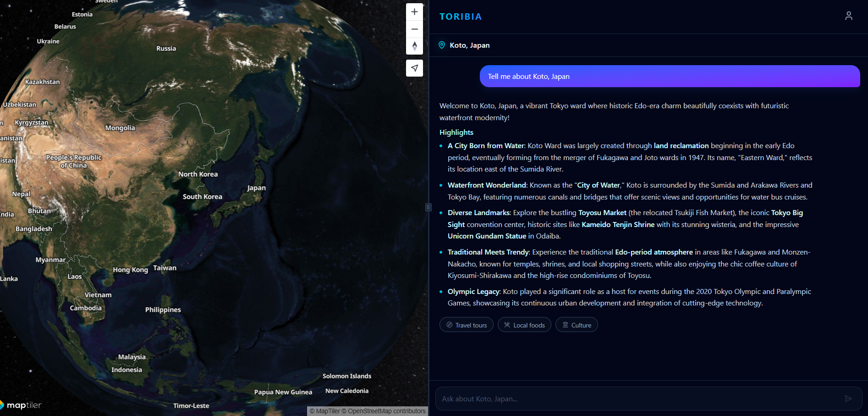Zoom in on the map
868x416 pixels.
(414, 12)
